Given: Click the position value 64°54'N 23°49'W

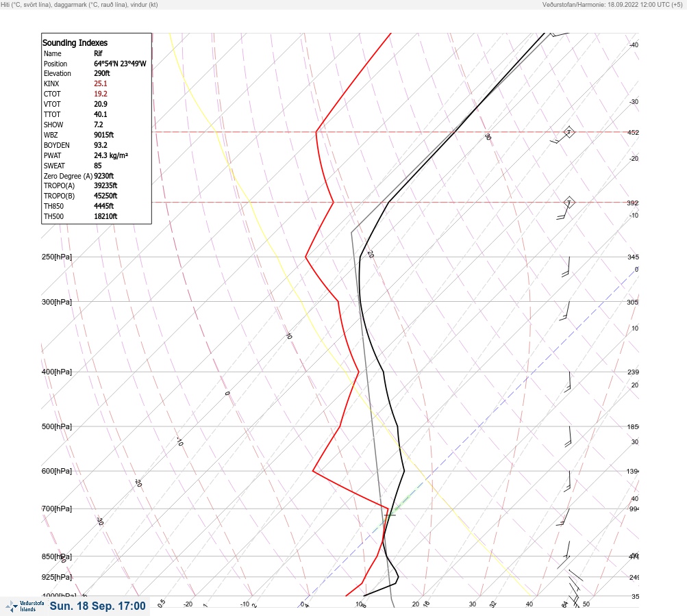Looking at the screenshot, I should pos(120,64).
